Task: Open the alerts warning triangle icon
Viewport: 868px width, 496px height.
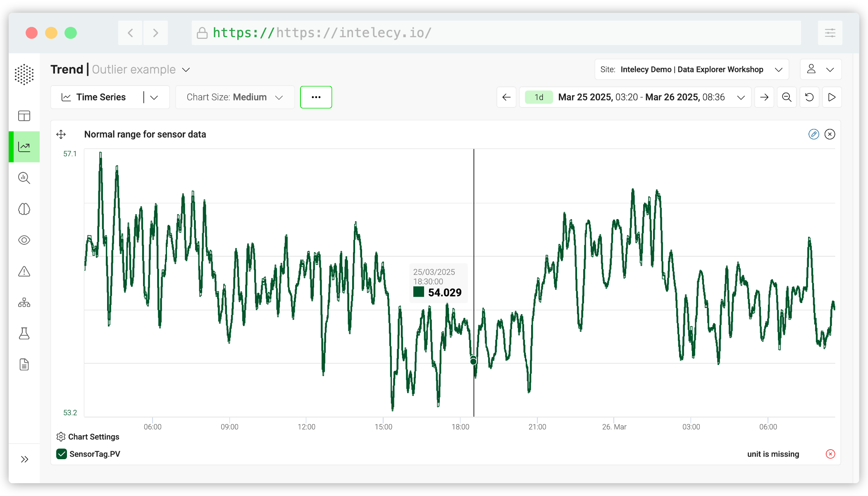Action: [24, 272]
